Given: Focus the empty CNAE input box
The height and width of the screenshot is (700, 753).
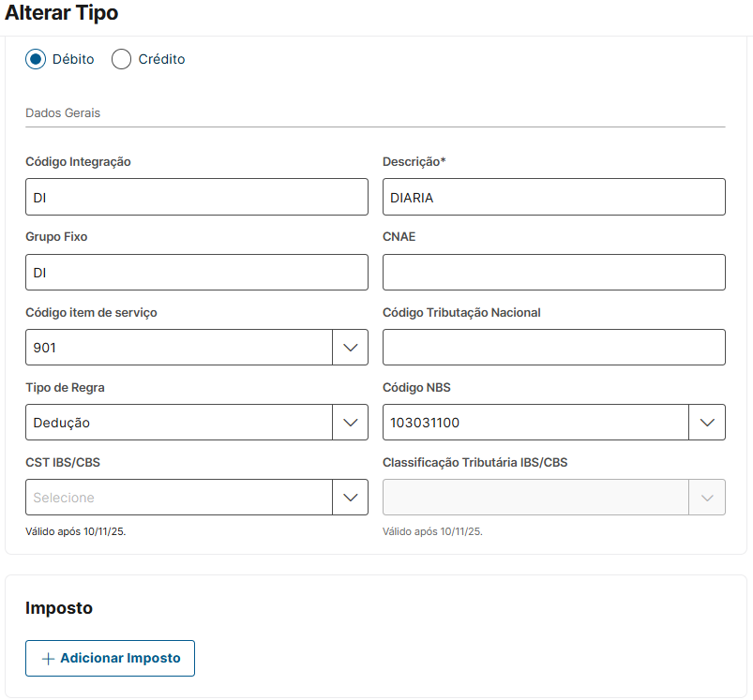Looking at the screenshot, I should pos(553,273).
